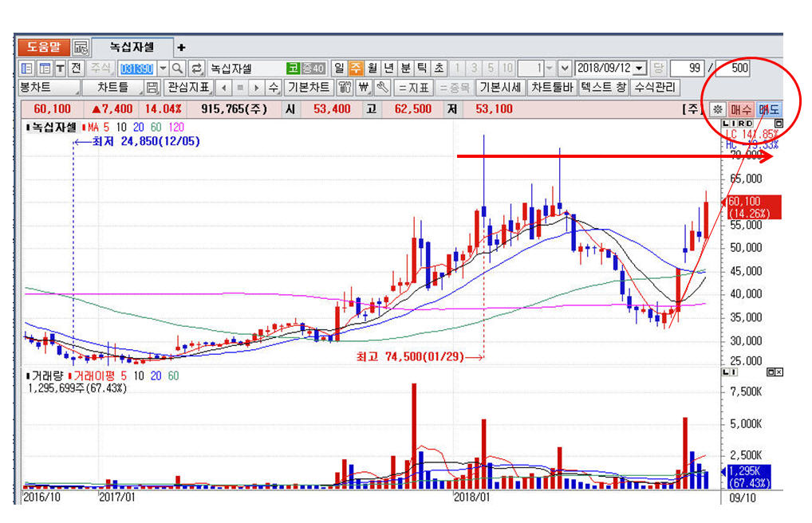
Task: Select the 녹십자셀 tab
Action: point(132,48)
